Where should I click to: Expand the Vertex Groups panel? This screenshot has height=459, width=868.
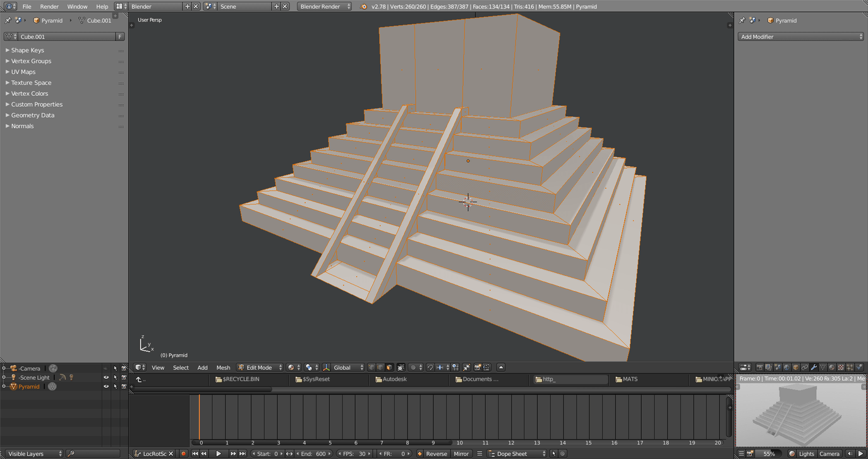[31, 61]
